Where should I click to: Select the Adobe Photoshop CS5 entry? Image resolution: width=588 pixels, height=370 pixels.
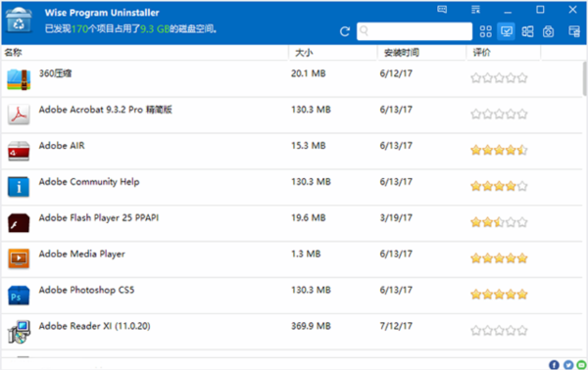click(292, 296)
